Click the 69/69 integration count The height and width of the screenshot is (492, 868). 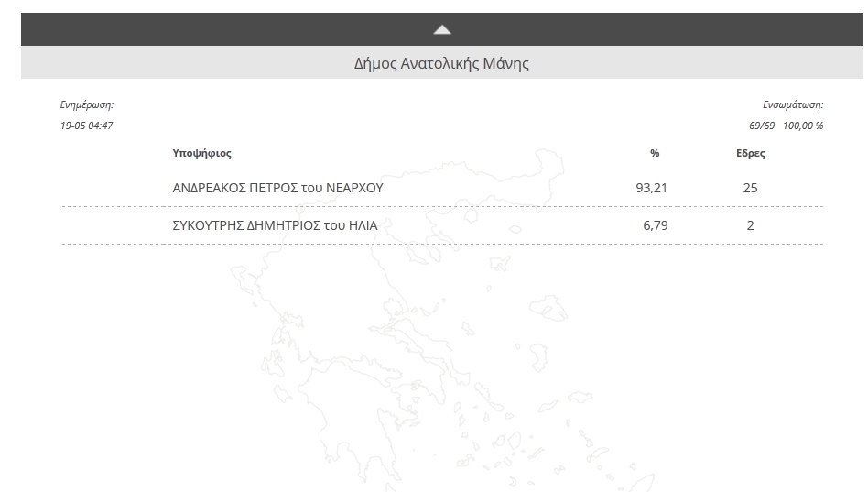click(762, 126)
